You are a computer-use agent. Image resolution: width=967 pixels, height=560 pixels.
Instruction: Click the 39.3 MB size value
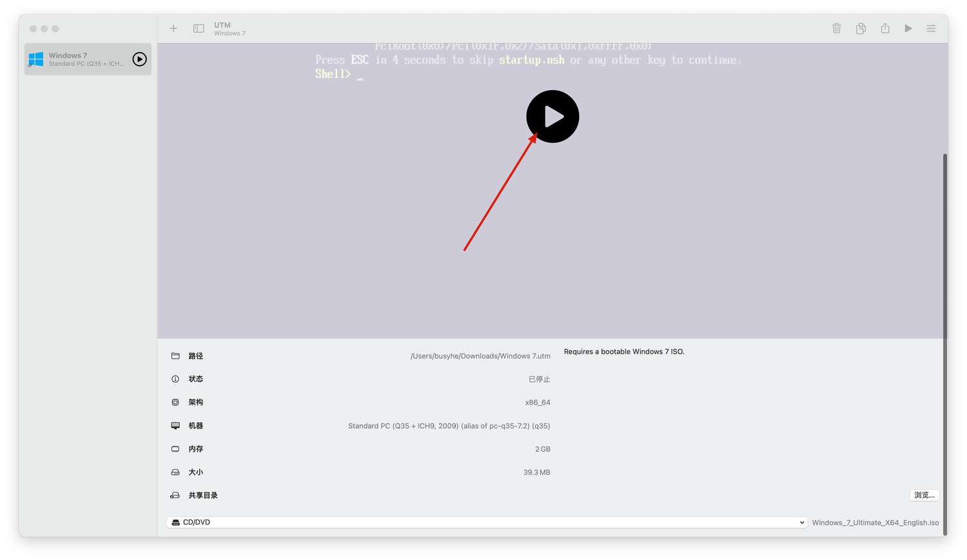[x=537, y=472]
